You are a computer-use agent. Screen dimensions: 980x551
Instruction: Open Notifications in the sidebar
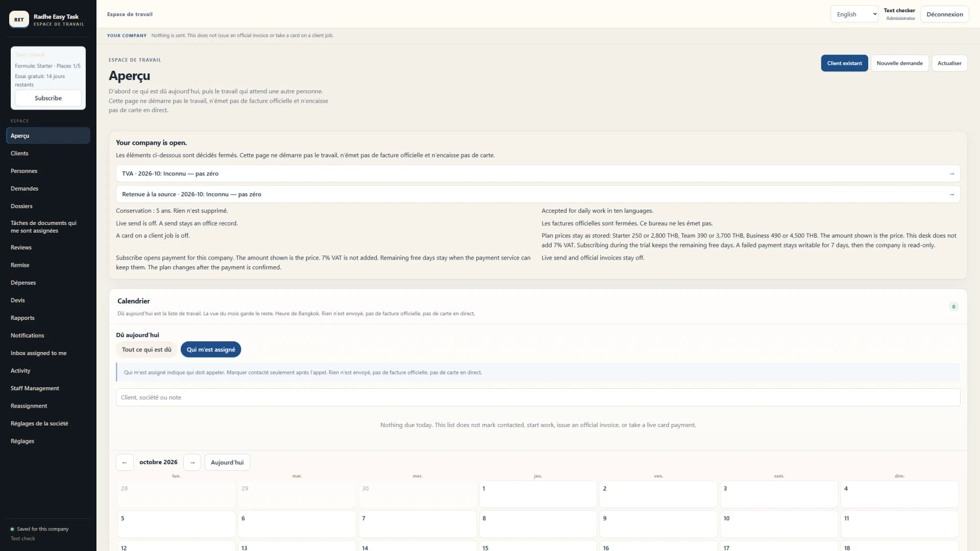(48, 336)
